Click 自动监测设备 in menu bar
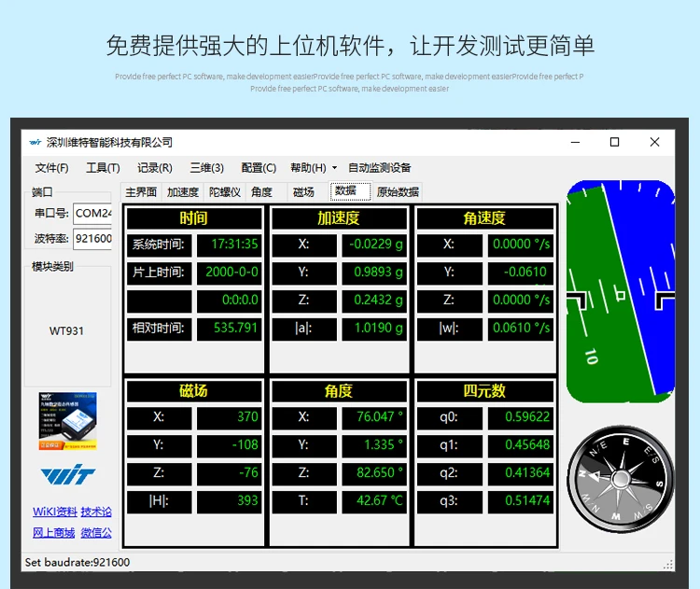 click(380, 168)
